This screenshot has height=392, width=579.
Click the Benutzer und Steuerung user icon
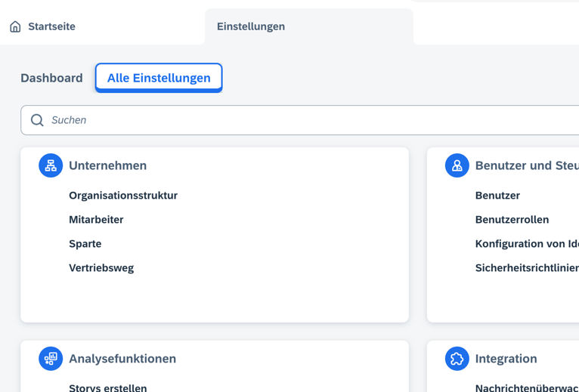pyautogui.click(x=457, y=165)
